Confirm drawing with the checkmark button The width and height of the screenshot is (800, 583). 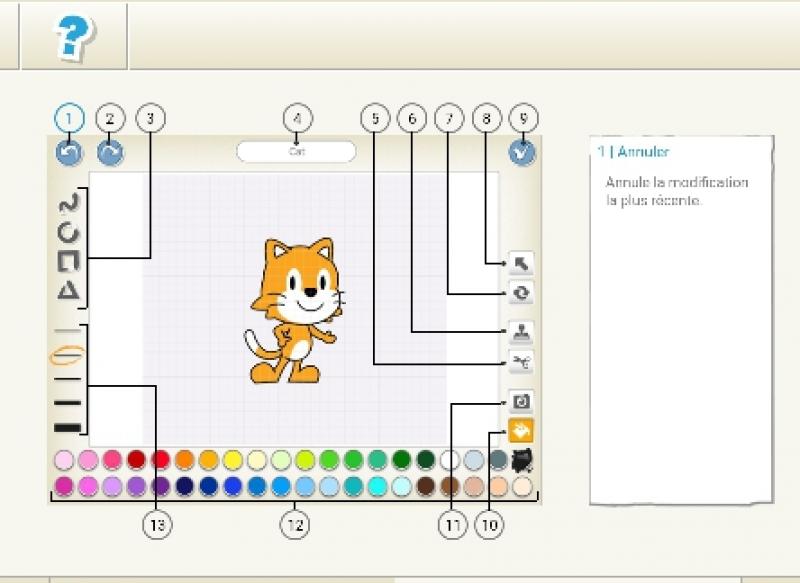click(522, 152)
